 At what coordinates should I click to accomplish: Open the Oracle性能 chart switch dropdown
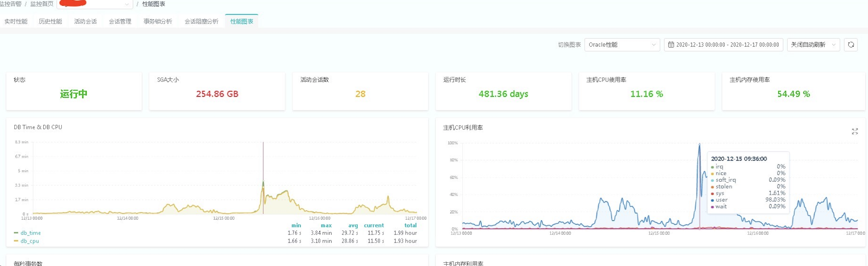[622, 44]
